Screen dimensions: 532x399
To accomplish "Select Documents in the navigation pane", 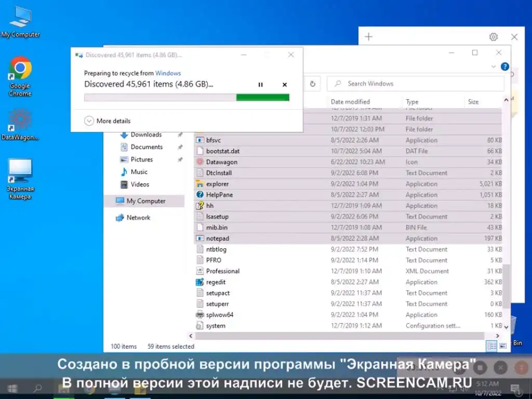I will point(147,147).
